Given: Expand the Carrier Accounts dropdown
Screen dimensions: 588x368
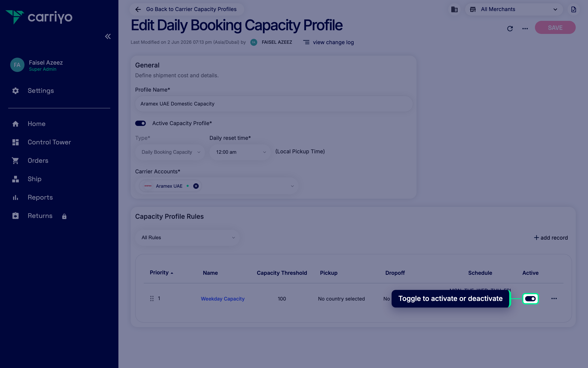Looking at the screenshot, I should click(x=292, y=186).
